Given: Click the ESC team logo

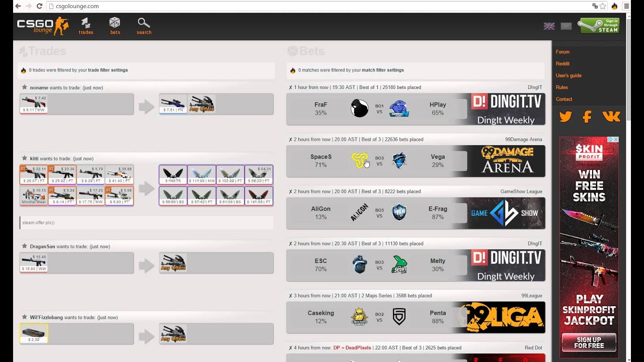Looking at the screenshot, I should pos(359,265).
